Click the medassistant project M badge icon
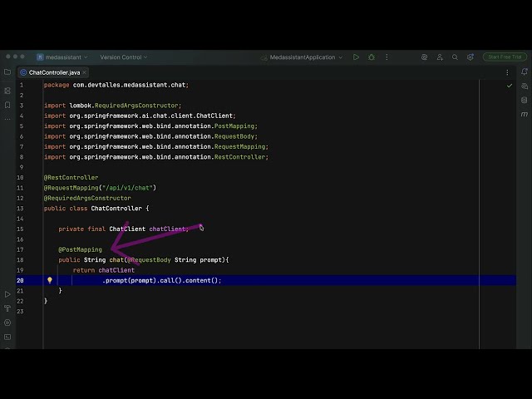532x399 pixels. point(40,57)
